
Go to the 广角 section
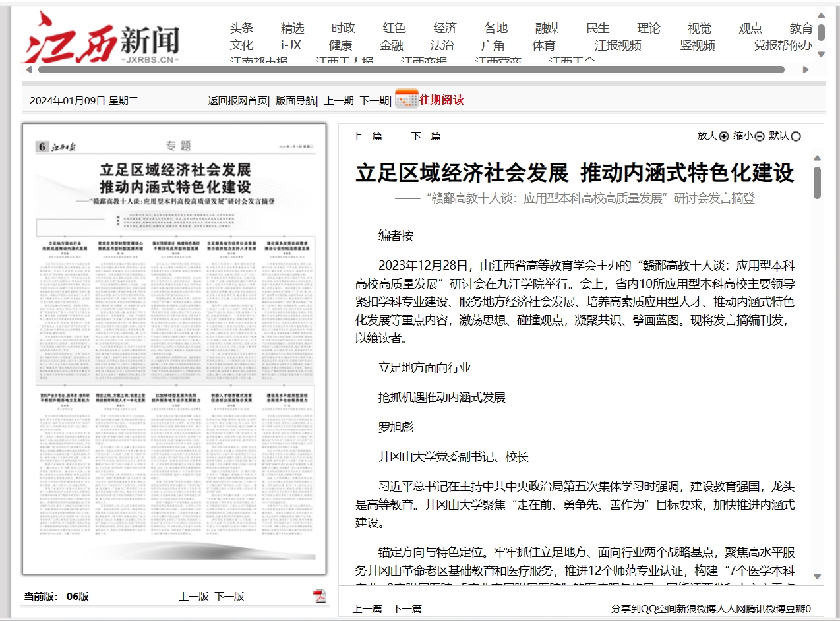click(493, 45)
